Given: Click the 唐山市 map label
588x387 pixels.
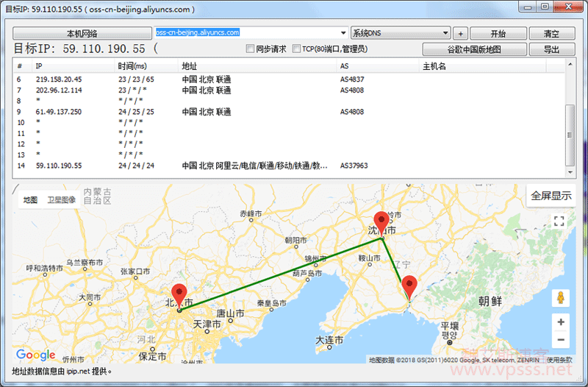Looking at the screenshot, I should coord(231,313).
